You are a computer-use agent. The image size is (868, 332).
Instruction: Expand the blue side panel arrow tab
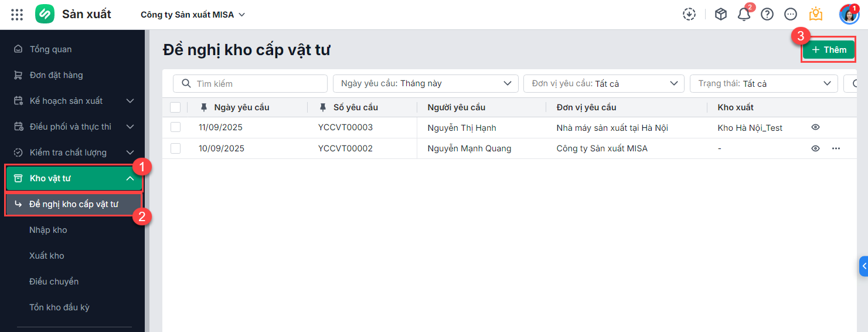[x=863, y=266]
